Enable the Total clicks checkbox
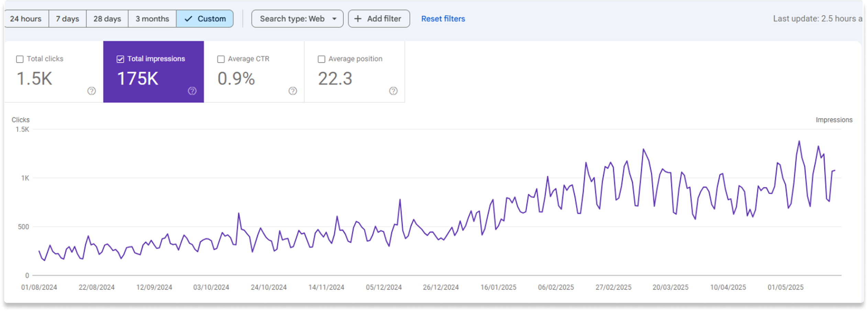 click(20, 59)
